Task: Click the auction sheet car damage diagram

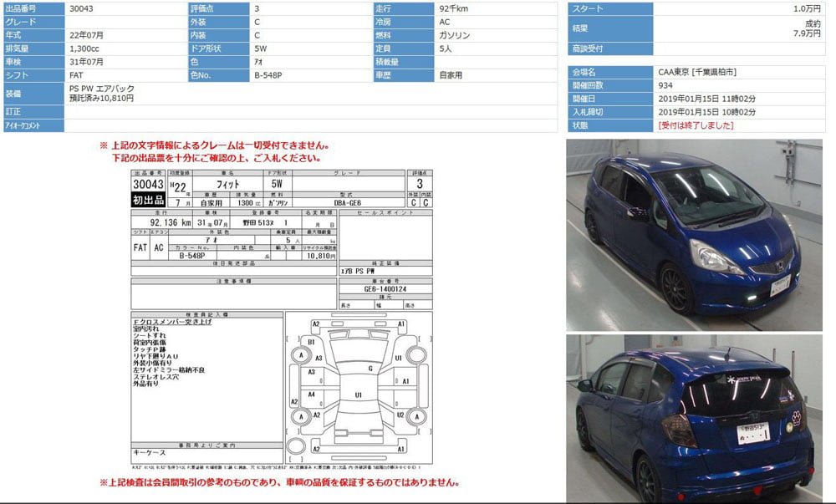Action: point(359,387)
